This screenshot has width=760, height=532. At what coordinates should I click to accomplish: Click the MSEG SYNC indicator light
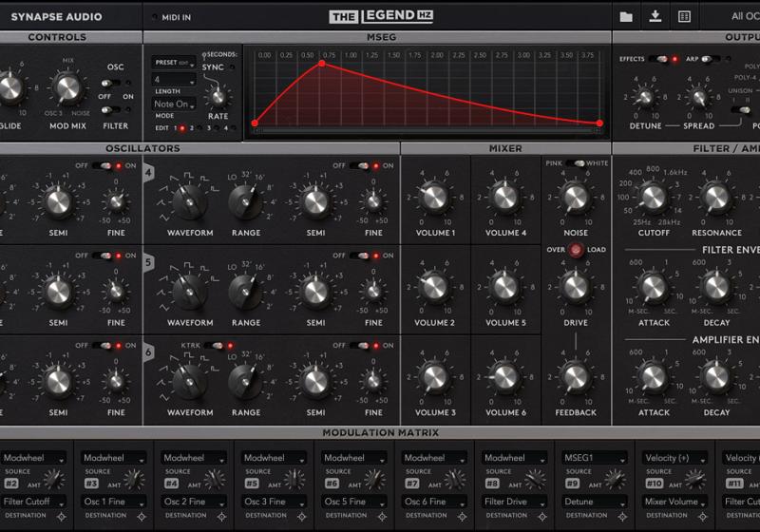(232, 67)
